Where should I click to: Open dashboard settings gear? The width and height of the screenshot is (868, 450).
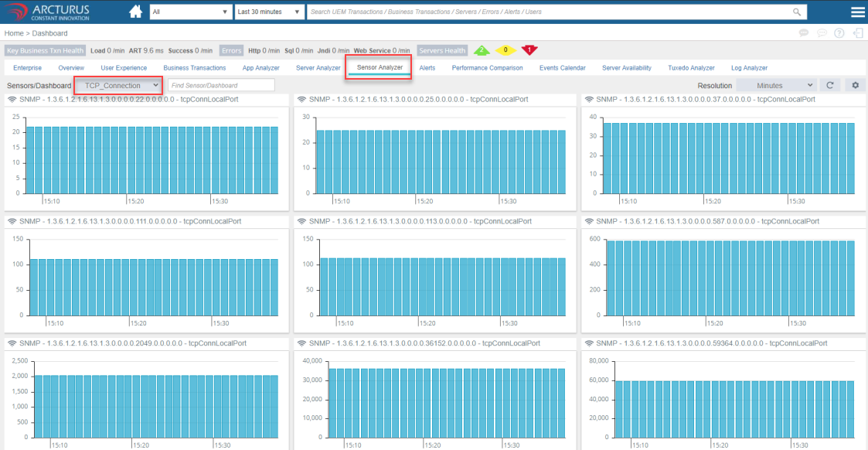[x=855, y=85]
